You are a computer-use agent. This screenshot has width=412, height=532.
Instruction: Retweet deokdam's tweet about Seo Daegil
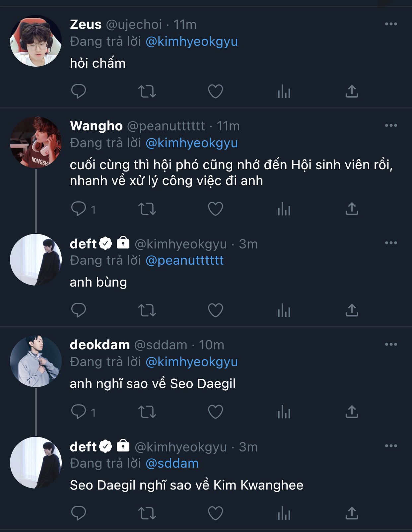(x=147, y=412)
